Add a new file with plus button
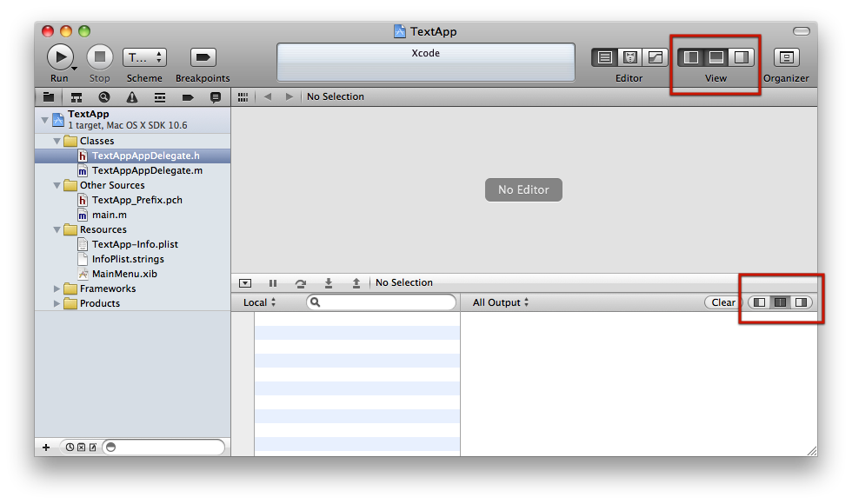Image resolution: width=852 pixels, height=504 pixels. [46, 448]
